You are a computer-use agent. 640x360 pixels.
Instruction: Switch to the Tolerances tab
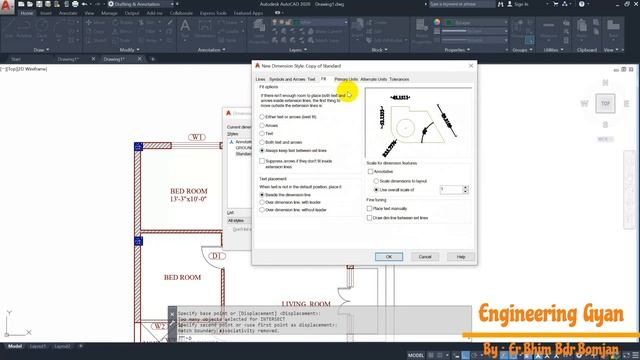point(399,79)
